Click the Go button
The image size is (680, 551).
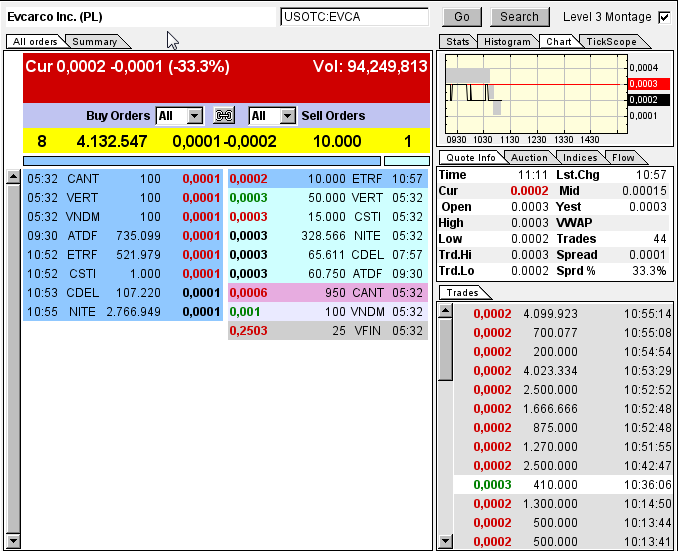(x=462, y=17)
